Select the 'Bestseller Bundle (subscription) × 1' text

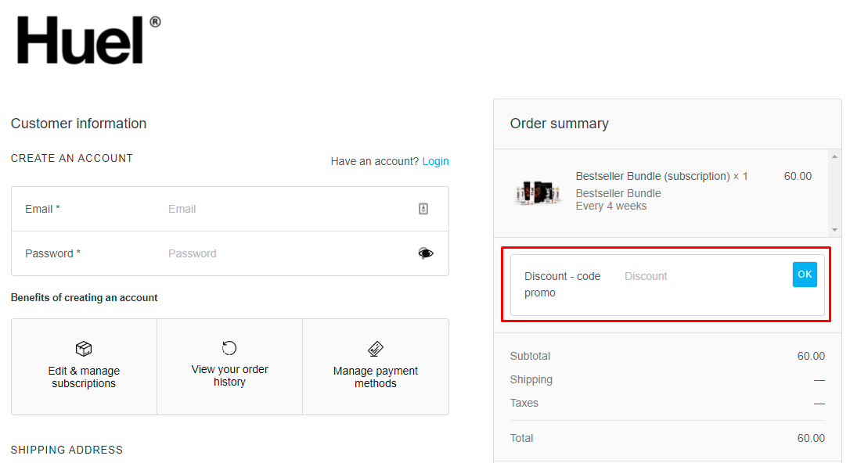point(661,177)
